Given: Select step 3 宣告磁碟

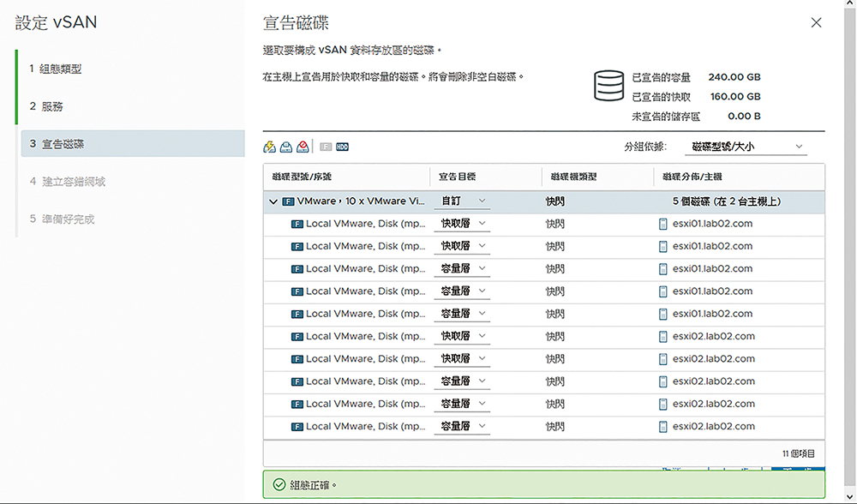Looking at the screenshot, I should click(133, 144).
